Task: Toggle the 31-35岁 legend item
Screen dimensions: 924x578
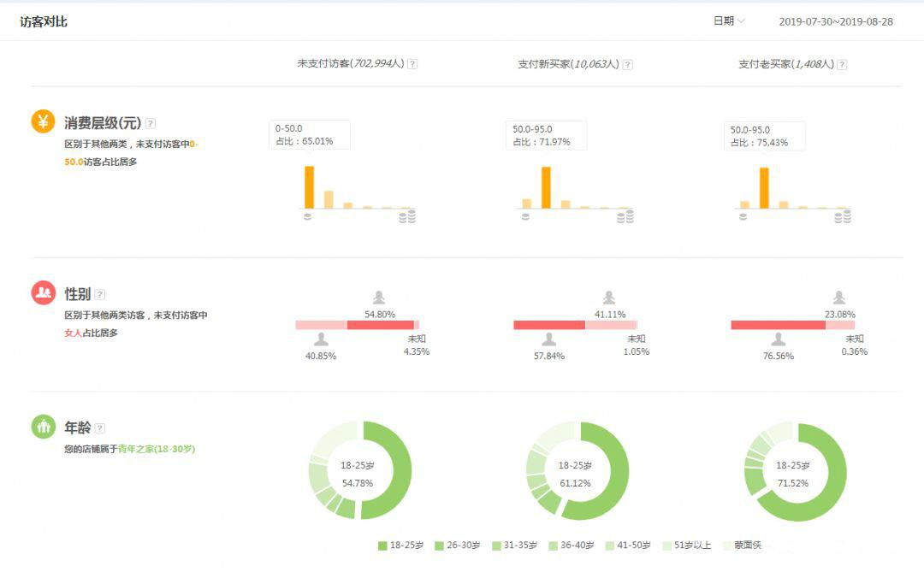Action: click(514, 546)
